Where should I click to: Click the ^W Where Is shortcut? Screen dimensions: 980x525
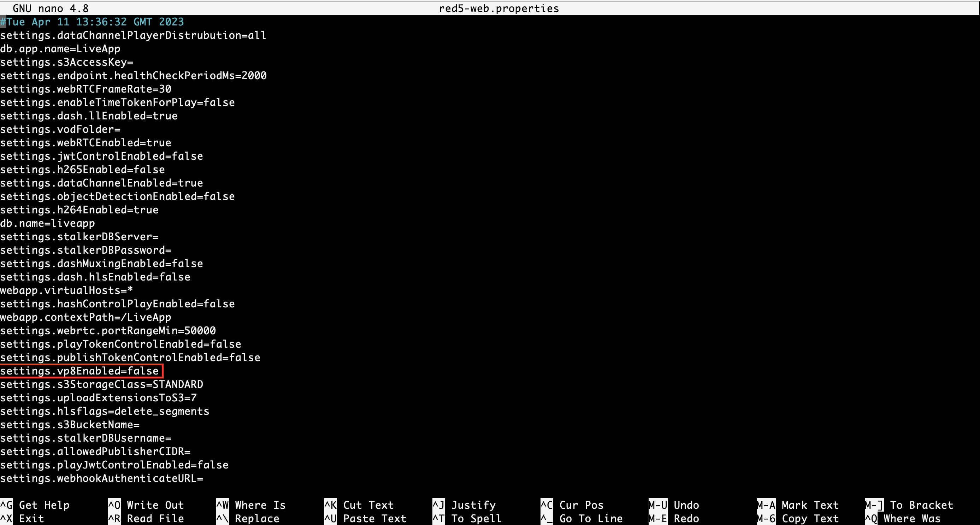(x=251, y=505)
